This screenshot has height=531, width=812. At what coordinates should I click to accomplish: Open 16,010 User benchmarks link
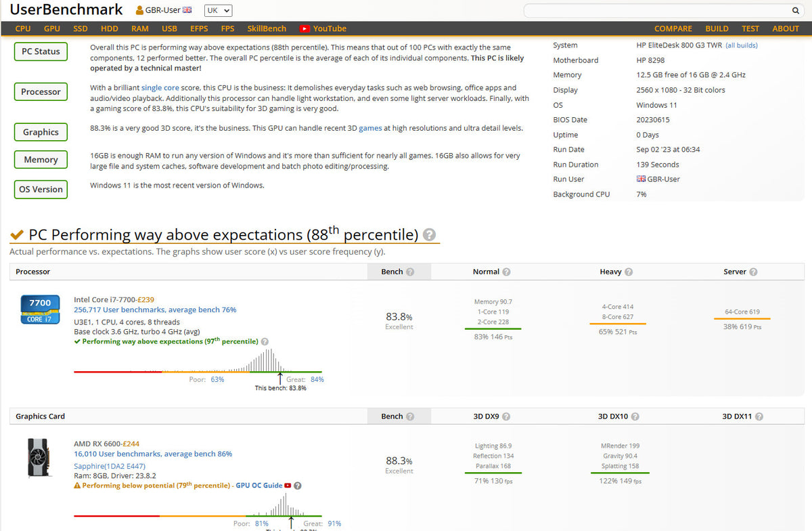point(153,454)
